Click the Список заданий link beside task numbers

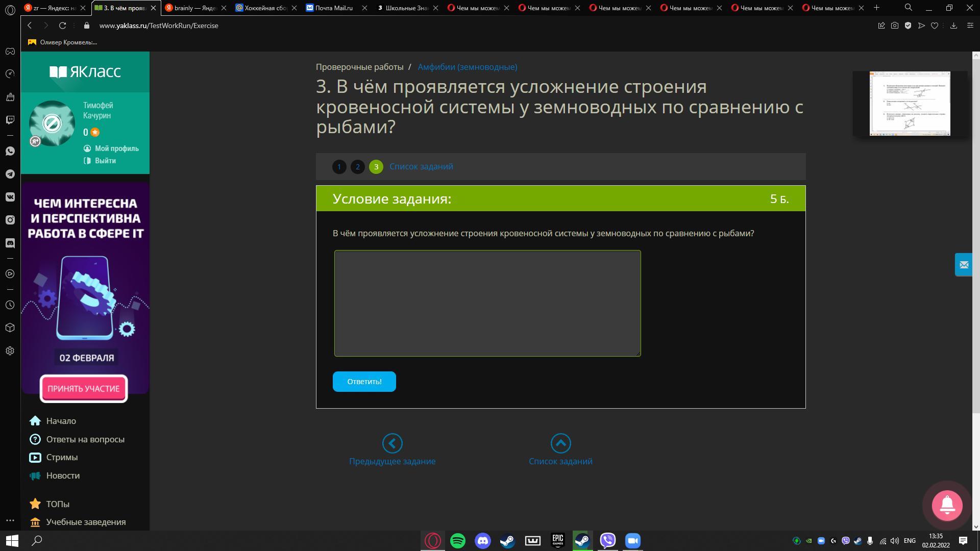(x=421, y=167)
